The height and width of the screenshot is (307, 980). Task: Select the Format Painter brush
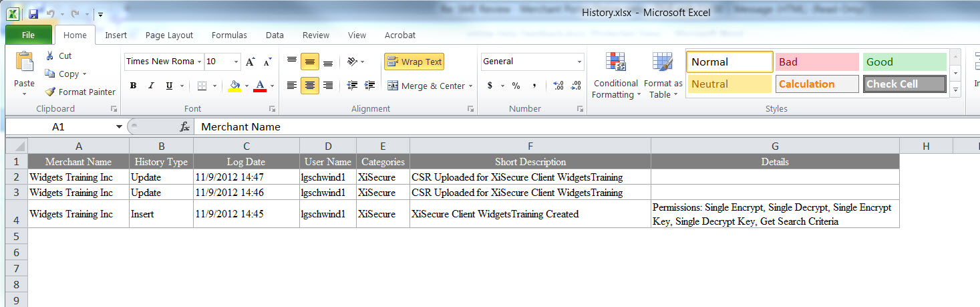(50, 92)
